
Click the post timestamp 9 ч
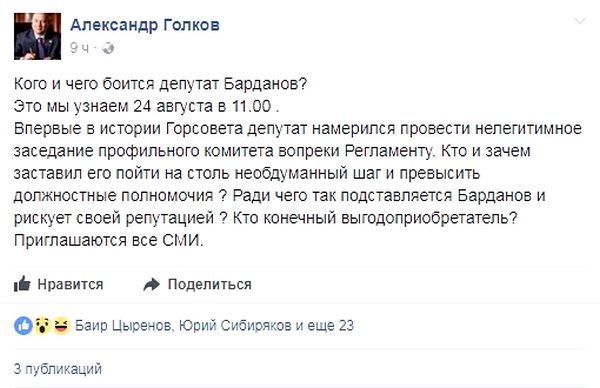pos(80,48)
